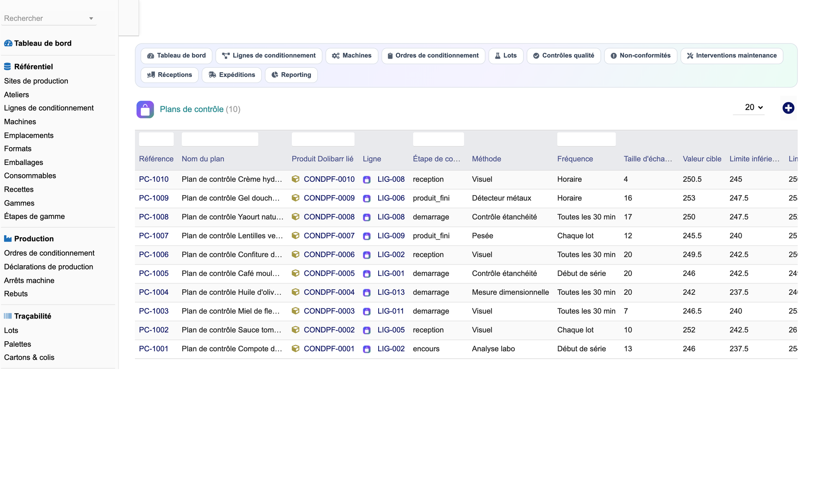Open Cartons & colis in sidebar
The width and height of the screenshot is (815, 504).
coord(29,357)
